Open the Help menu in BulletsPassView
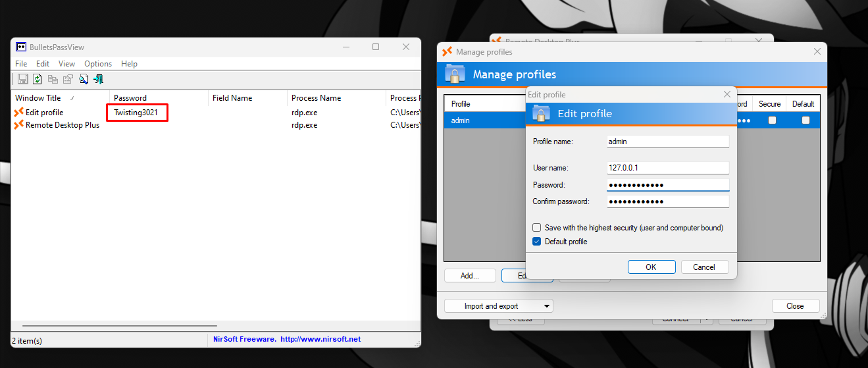868x368 pixels. click(x=130, y=64)
